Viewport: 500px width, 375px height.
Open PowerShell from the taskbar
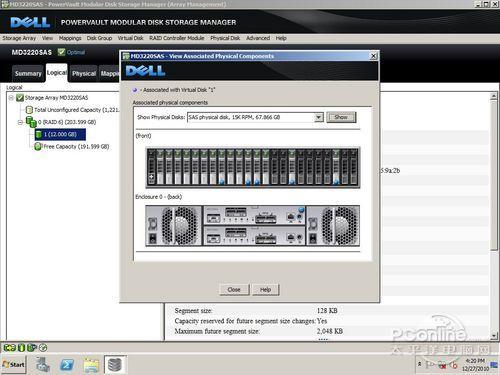[x=67, y=365]
